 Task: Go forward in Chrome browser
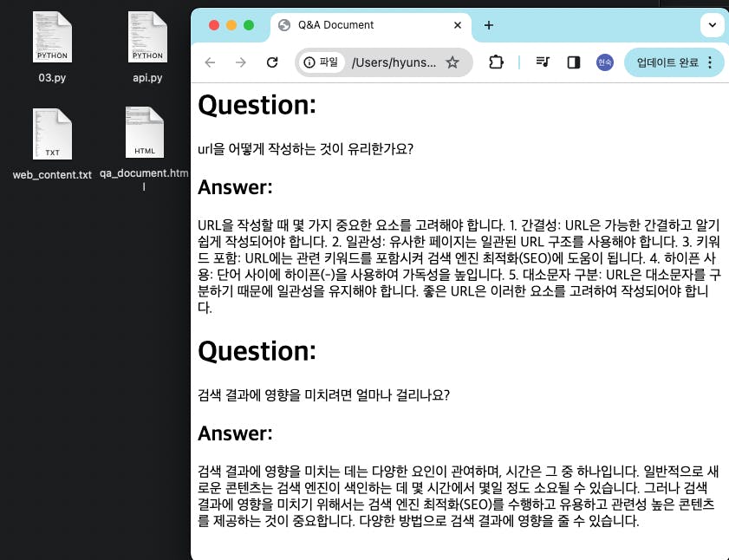240,62
